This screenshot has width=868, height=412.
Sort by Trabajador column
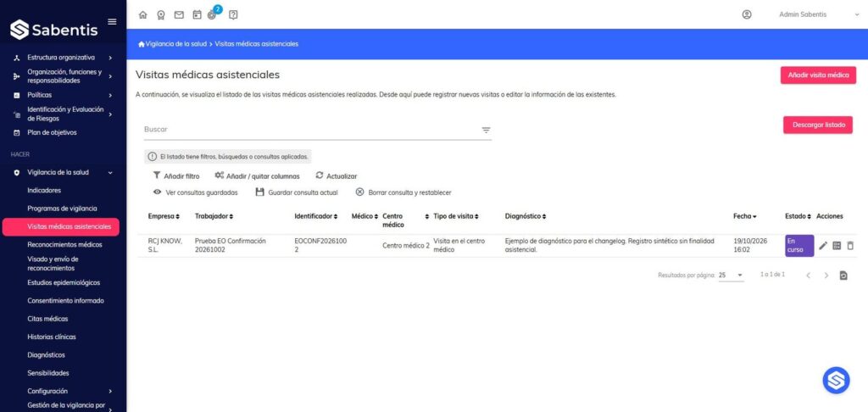tap(214, 216)
